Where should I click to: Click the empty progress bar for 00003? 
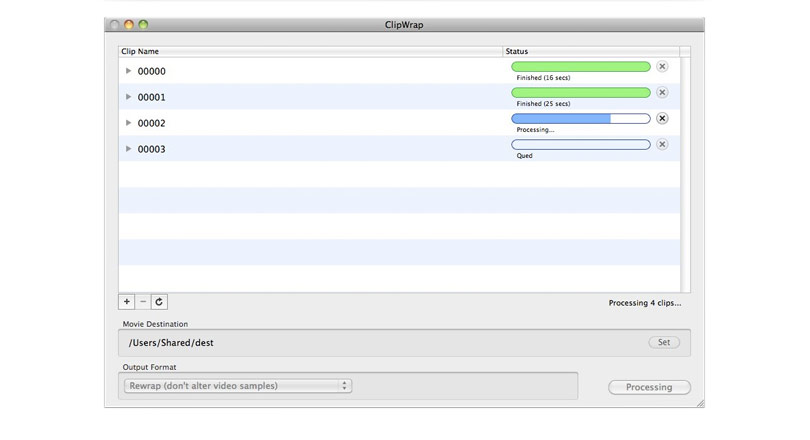581,144
